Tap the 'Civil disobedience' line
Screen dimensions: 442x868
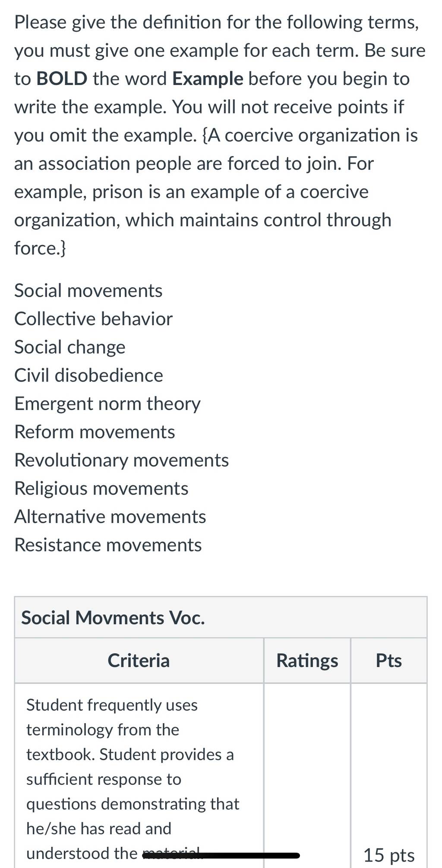coord(88,376)
